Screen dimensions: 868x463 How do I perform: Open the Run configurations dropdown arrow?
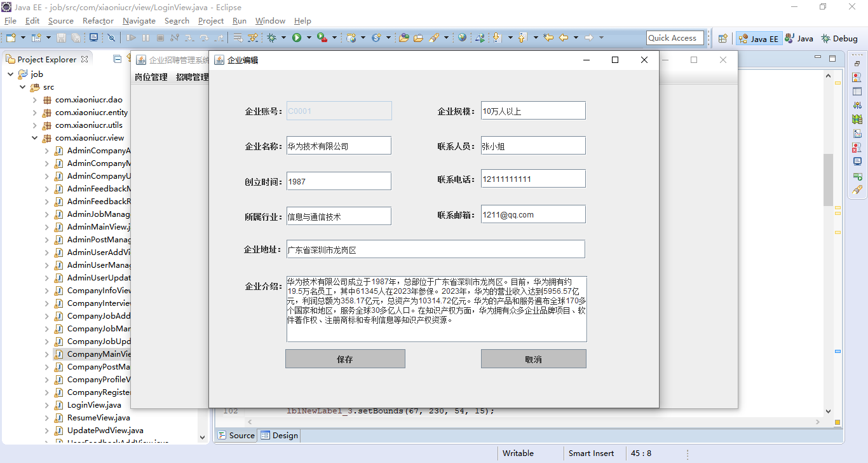(309, 38)
